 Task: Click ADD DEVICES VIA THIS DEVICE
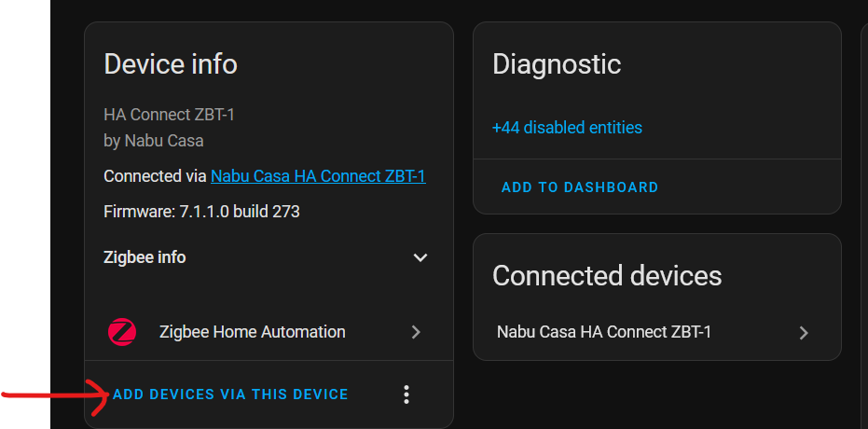(230, 394)
